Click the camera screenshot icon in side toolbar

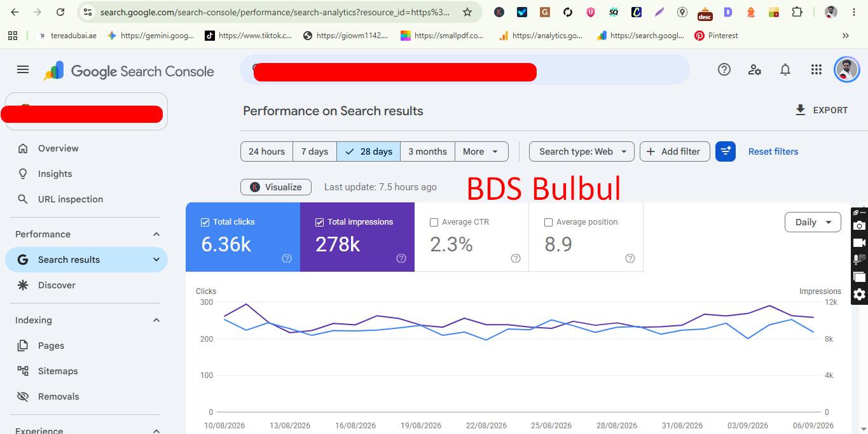click(x=859, y=225)
